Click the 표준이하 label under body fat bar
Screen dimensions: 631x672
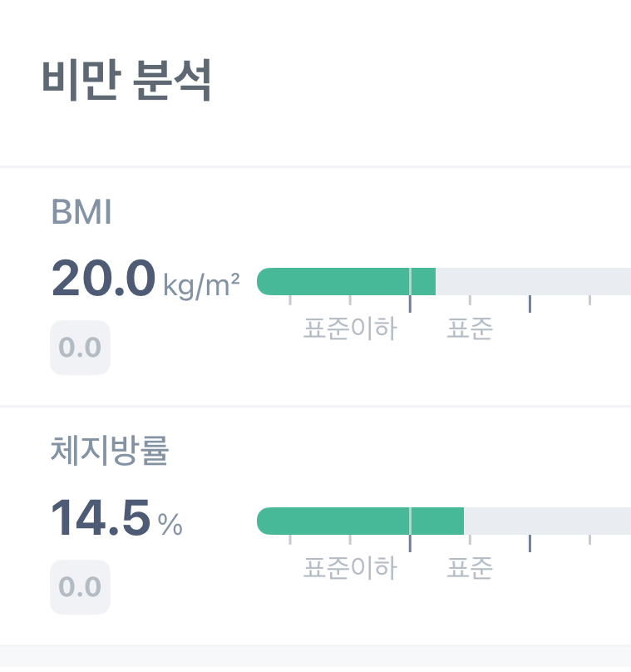[350, 568]
